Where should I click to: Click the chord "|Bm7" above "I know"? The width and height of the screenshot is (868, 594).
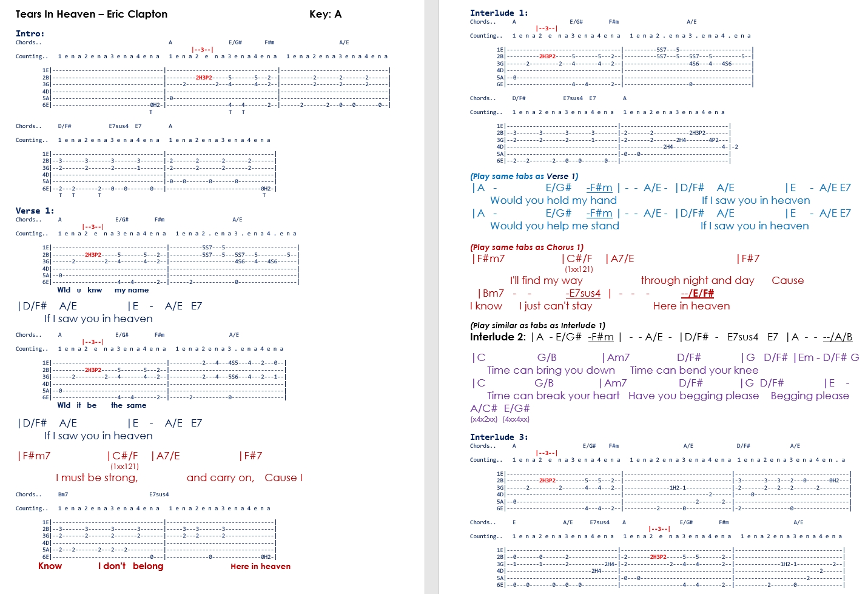[491, 293]
